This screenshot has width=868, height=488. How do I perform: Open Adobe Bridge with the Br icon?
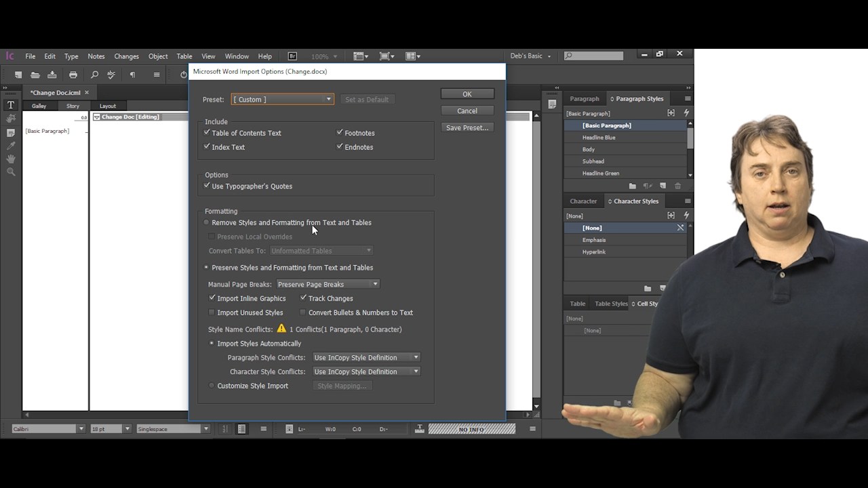292,56
